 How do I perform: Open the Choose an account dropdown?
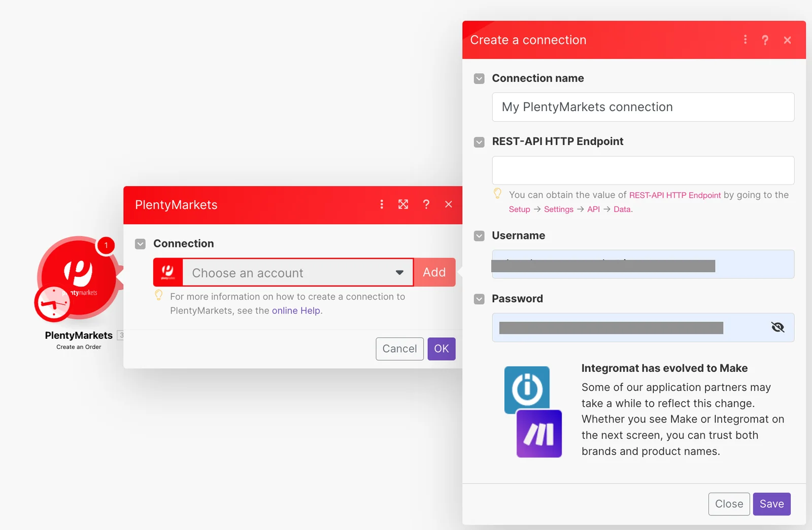(x=298, y=272)
